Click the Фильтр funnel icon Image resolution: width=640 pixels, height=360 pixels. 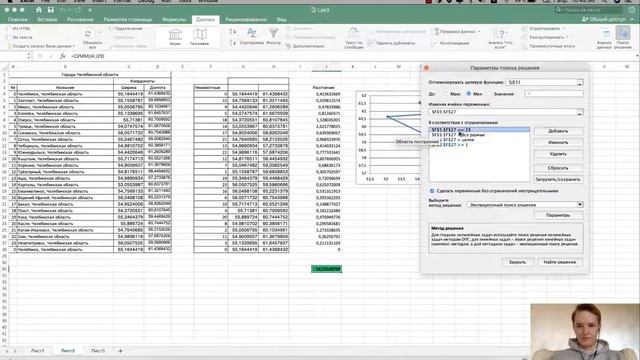[273, 33]
